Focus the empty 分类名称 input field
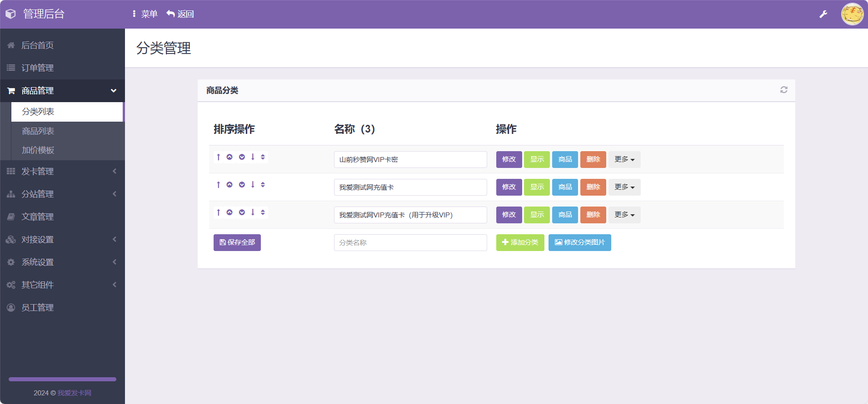 pos(410,242)
